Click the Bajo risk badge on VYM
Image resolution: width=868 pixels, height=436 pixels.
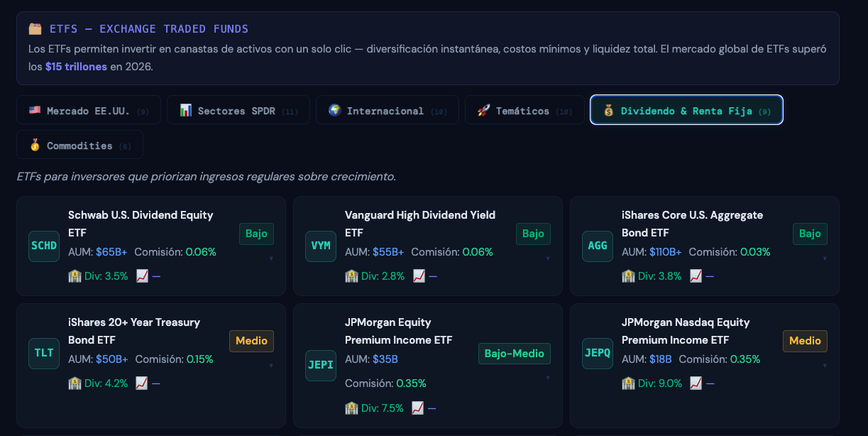click(x=533, y=234)
